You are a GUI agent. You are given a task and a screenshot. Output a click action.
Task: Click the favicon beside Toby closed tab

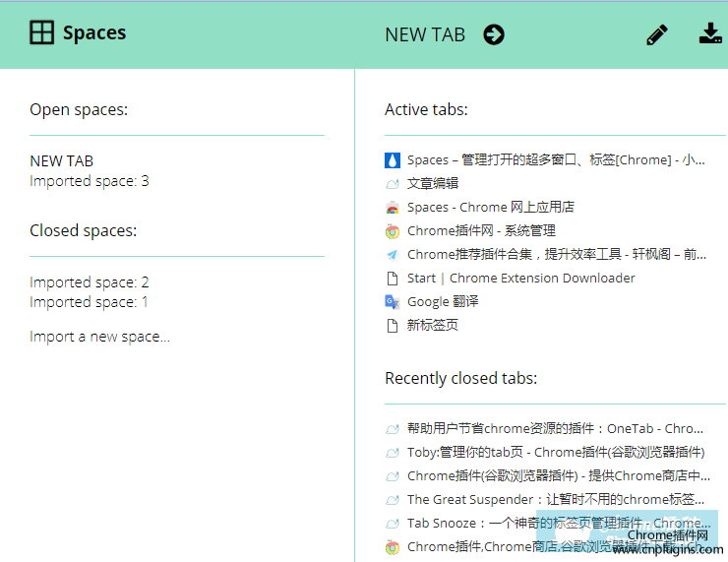tap(393, 453)
